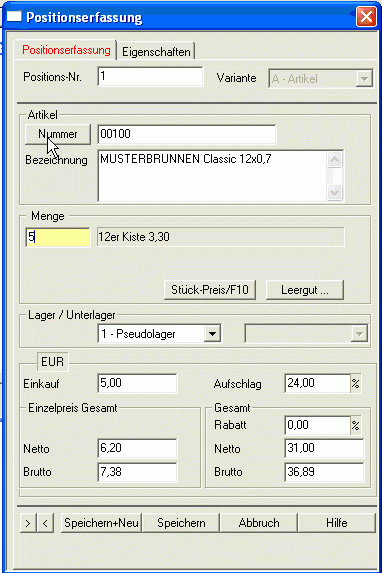
Task: Open the empty Unterlager dropdown
Action: click(x=359, y=334)
